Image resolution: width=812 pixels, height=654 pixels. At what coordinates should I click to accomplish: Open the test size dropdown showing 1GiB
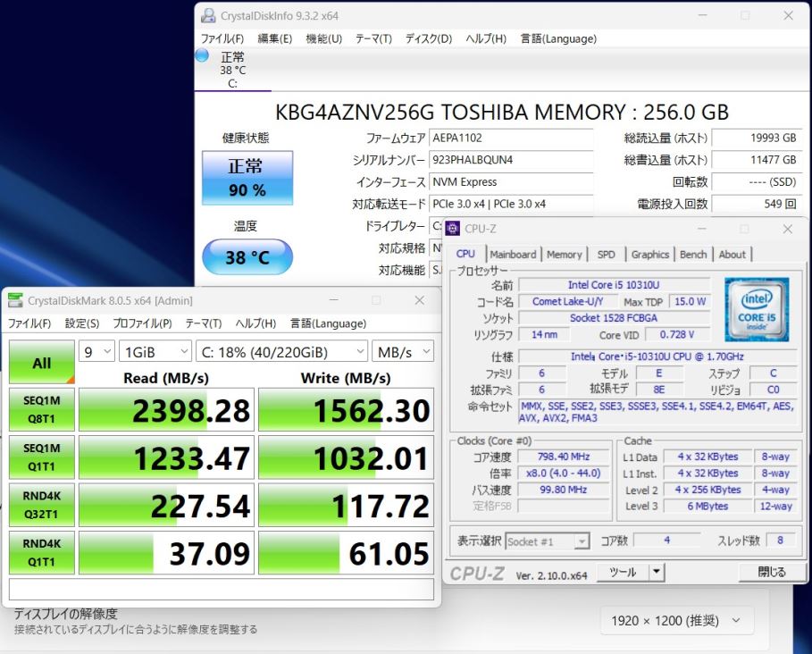click(155, 352)
